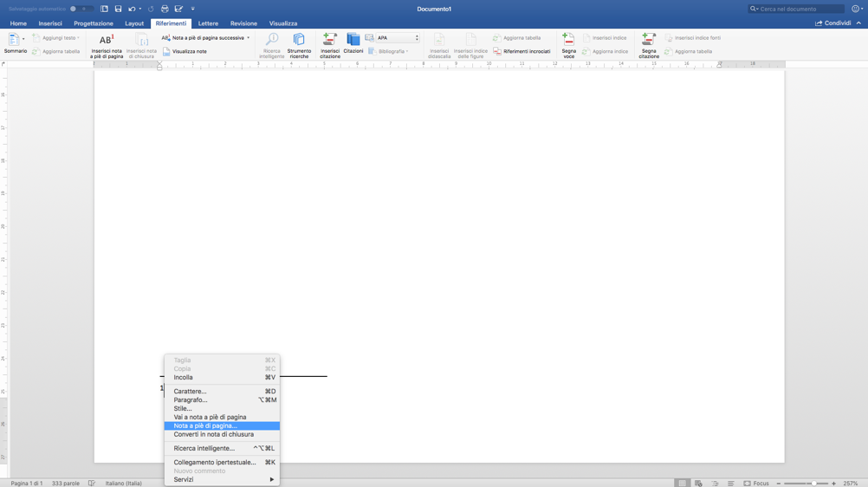
Task: Click the spelling check icon in status bar
Action: (x=92, y=484)
